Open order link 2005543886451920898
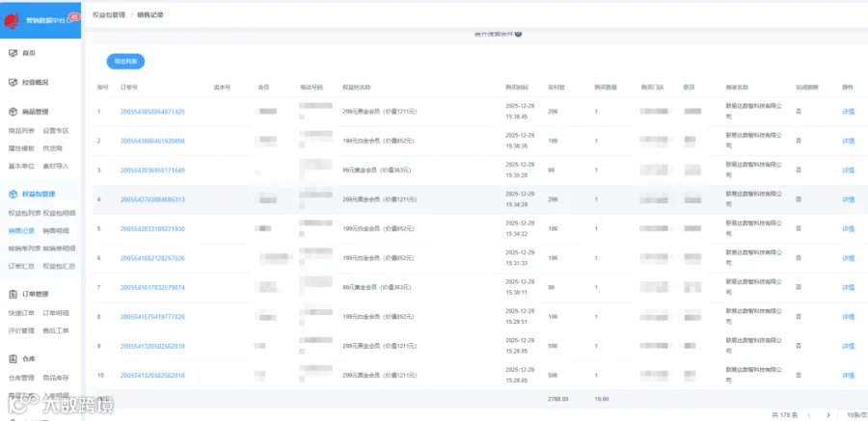This screenshot has width=868, height=421. click(x=152, y=141)
